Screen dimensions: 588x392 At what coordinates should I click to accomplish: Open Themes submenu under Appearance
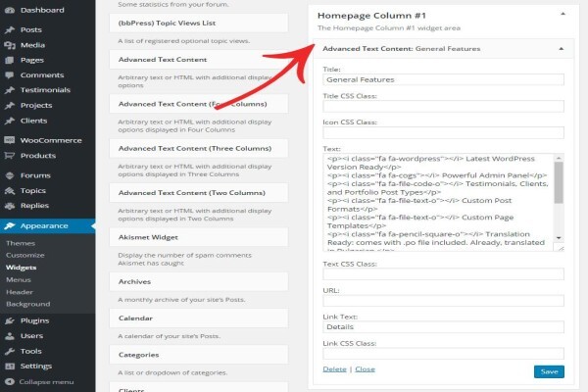pyautogui.click(x=21, y=243)
